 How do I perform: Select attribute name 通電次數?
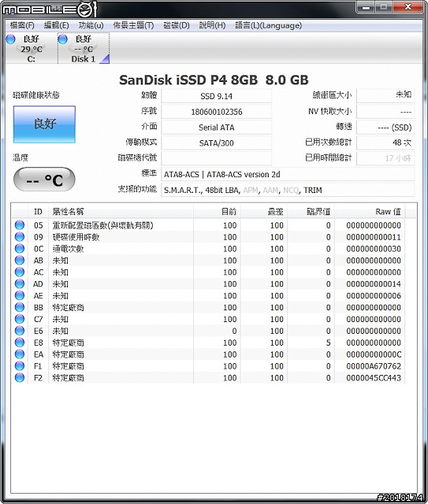[68, 249]
